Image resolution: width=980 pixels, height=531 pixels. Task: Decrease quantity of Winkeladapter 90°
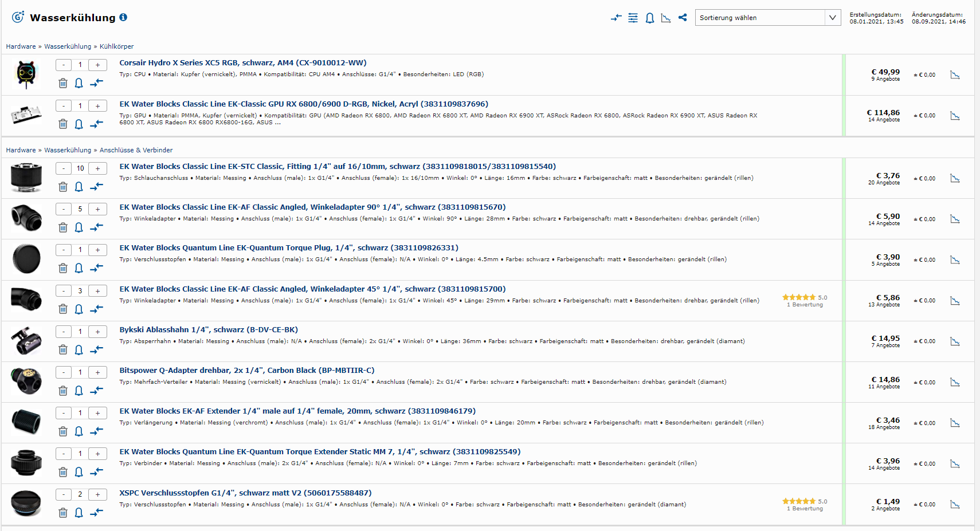(x=64, y=209)
